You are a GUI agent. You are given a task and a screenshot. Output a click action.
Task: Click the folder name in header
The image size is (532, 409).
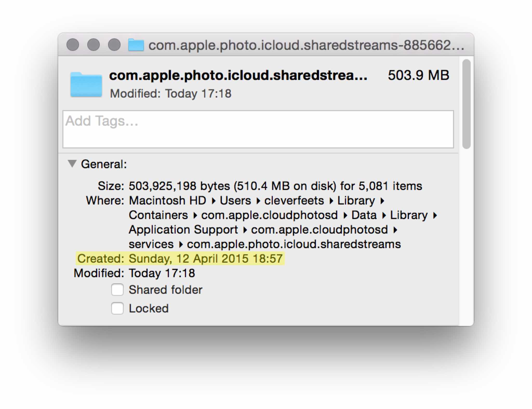pyautogui.click(x=238, y=75)
